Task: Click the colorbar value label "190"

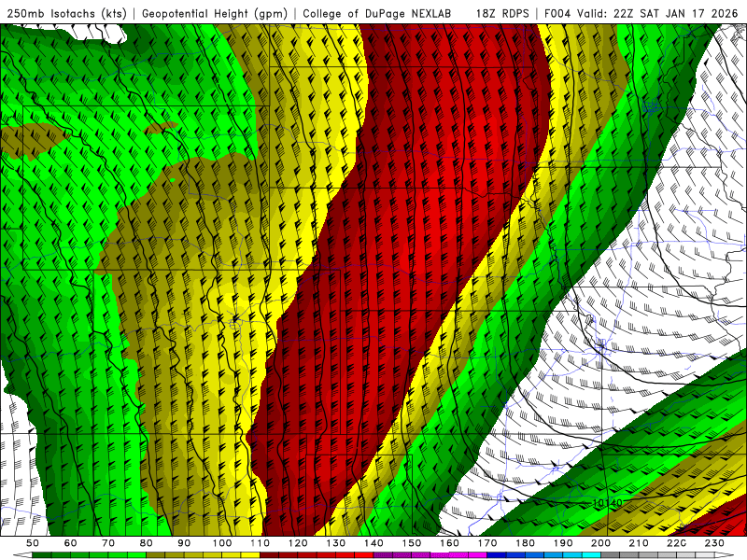Action: coord(563,543)
